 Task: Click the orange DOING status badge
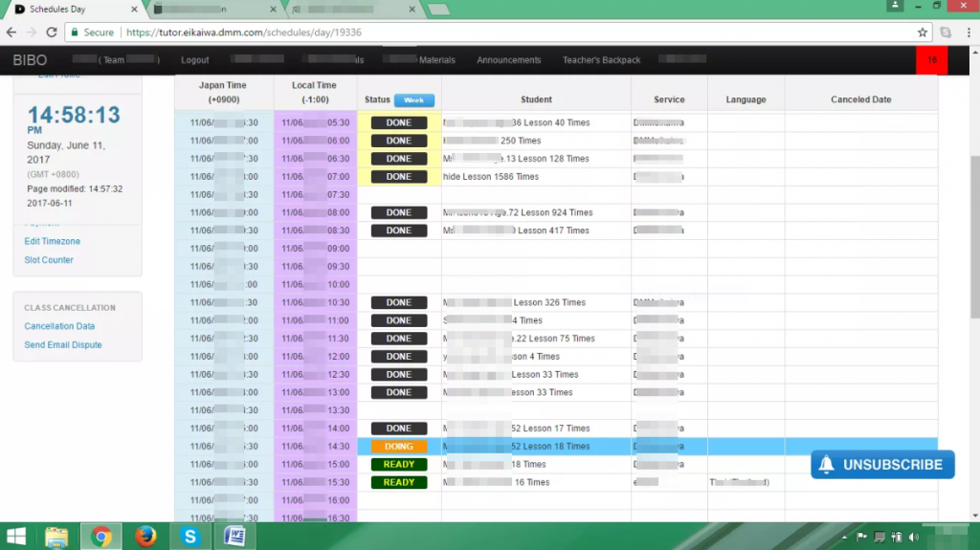click(399, 447)
